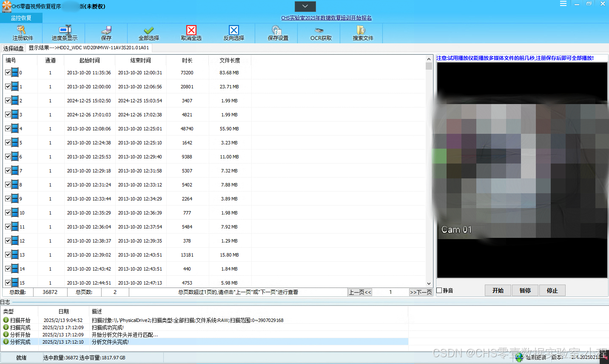Image resolution: width=609 pixels, height=364 pixels.
Task: Click the list scrollbar up arrow
Action: [429, 59]
